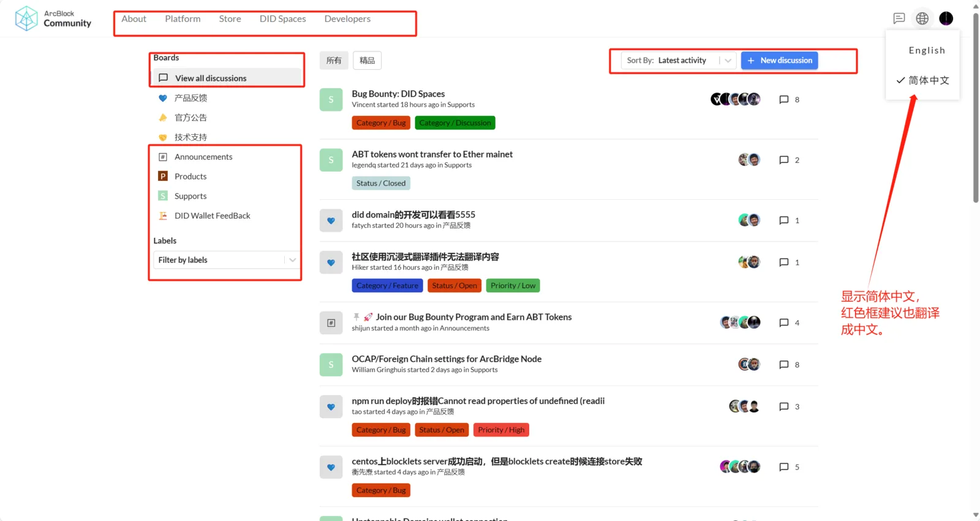Click the speech bubble icon in View all discussions

pyautogui.click(x=164, y=78)
